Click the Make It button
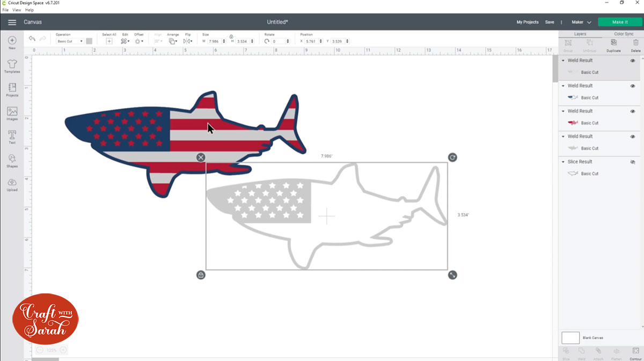 click(620, 22)
